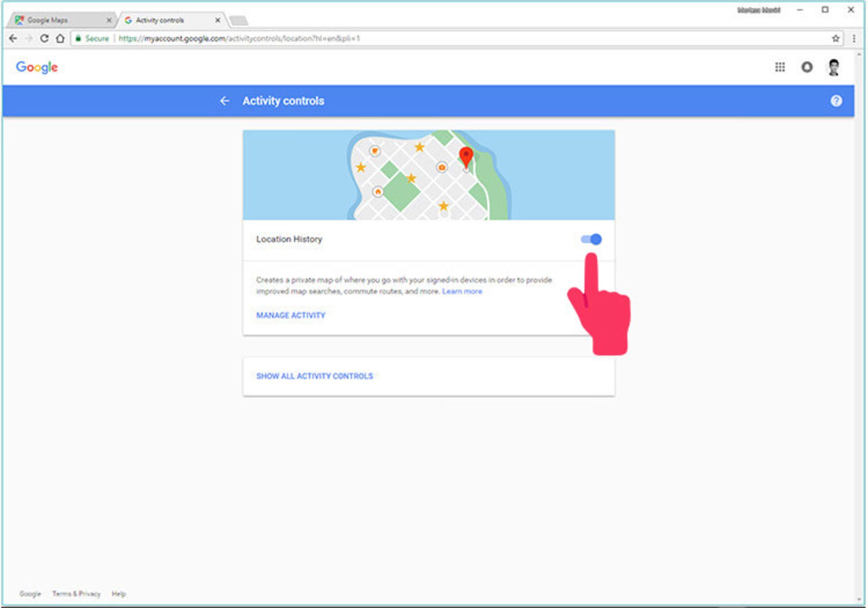Reload the page with refresh button
This screenshot has width=868, height=608.
(44, 38)
